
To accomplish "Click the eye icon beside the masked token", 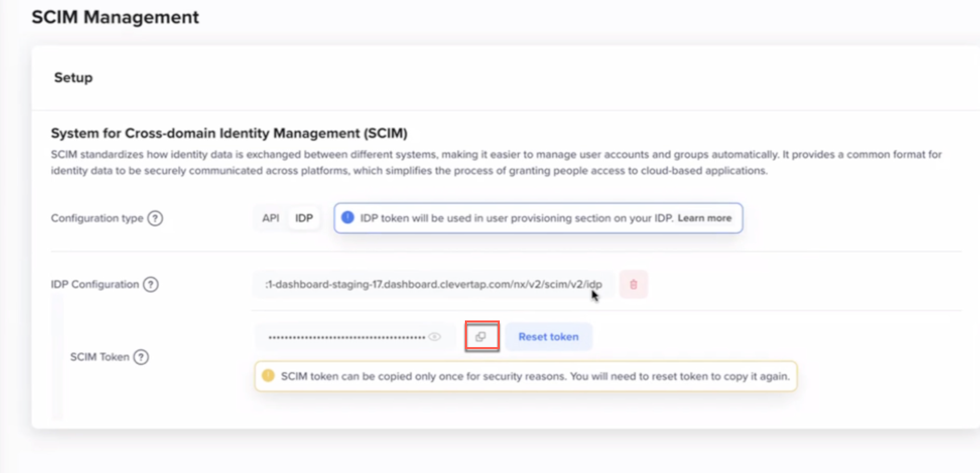I will (435, 336).
